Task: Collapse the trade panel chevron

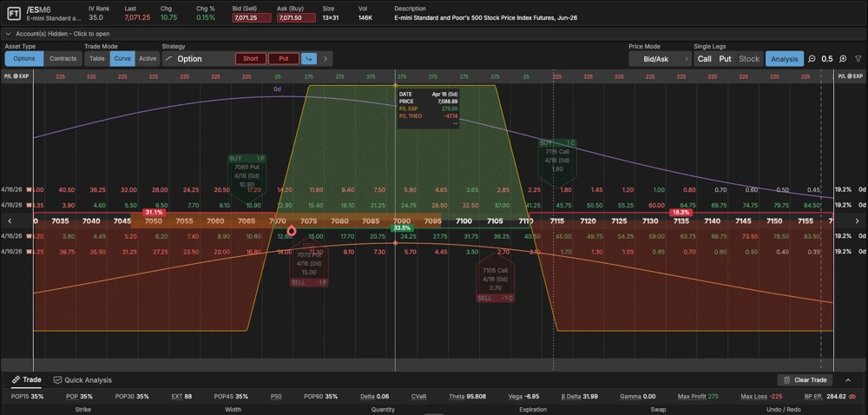Action: pyautogui.click(x=847, y=380)
